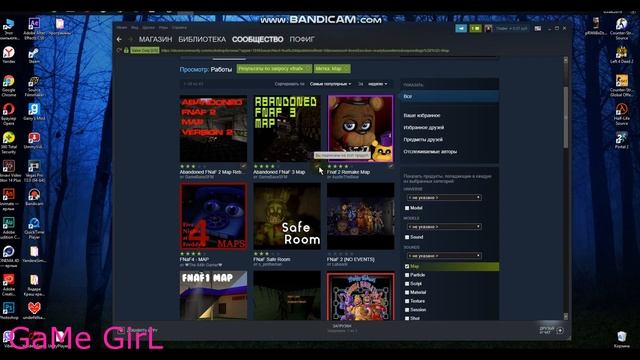This screenshot has height=360, width=640.
Task: Open the СООБЩЕСТВО tab
Action: 258,40
